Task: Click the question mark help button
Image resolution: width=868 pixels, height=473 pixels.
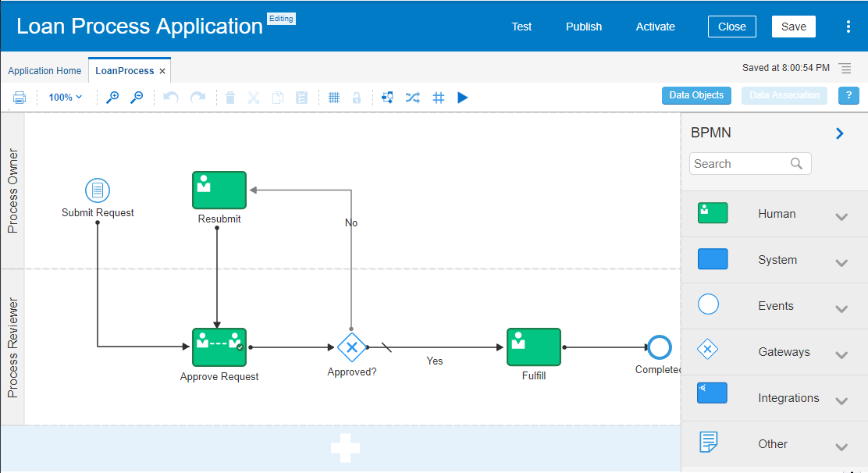Action: 848,95
